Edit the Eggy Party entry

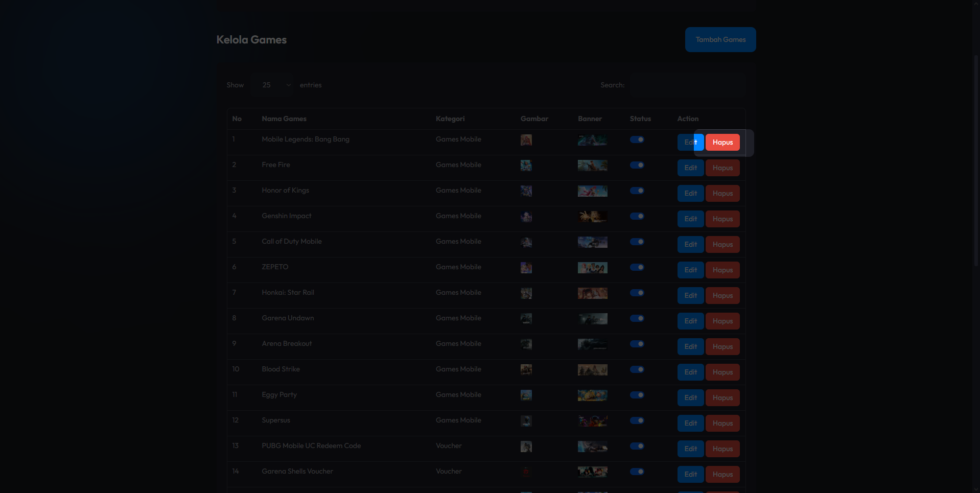coord(690,397)
